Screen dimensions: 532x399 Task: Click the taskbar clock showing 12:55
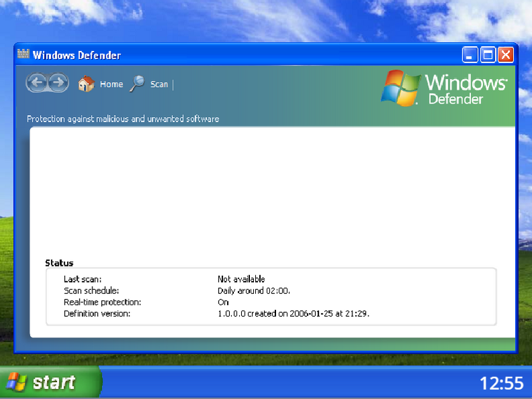click(501, 384)
